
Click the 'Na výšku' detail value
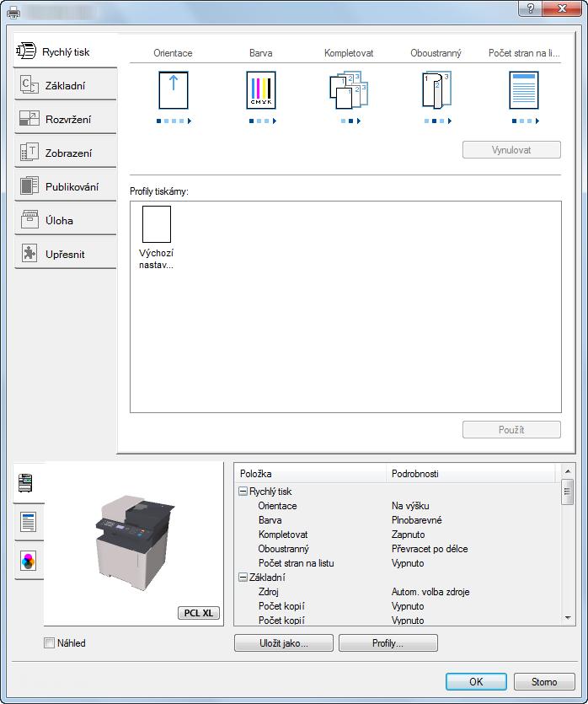click(410, 506)
